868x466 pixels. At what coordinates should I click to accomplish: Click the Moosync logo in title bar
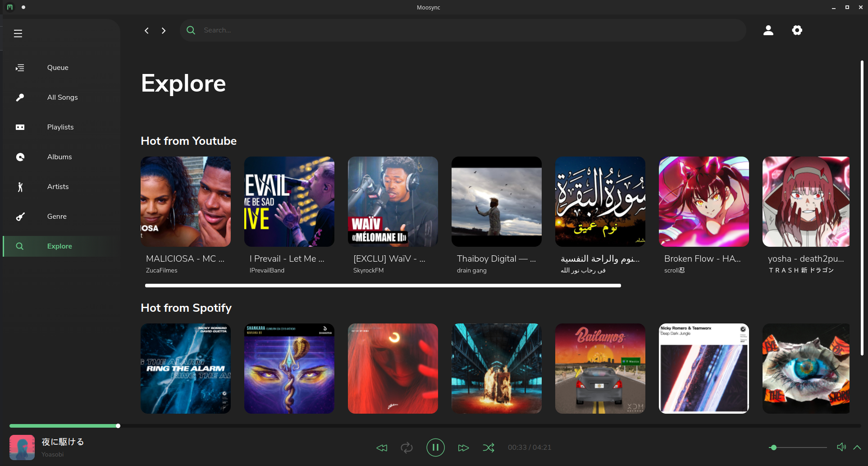tap(10, 7)
